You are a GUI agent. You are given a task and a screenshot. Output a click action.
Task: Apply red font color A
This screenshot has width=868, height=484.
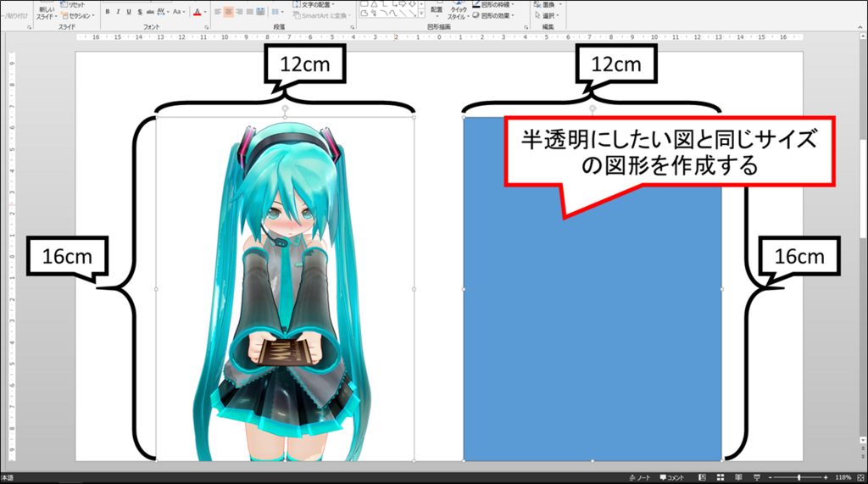click(197, 12)
